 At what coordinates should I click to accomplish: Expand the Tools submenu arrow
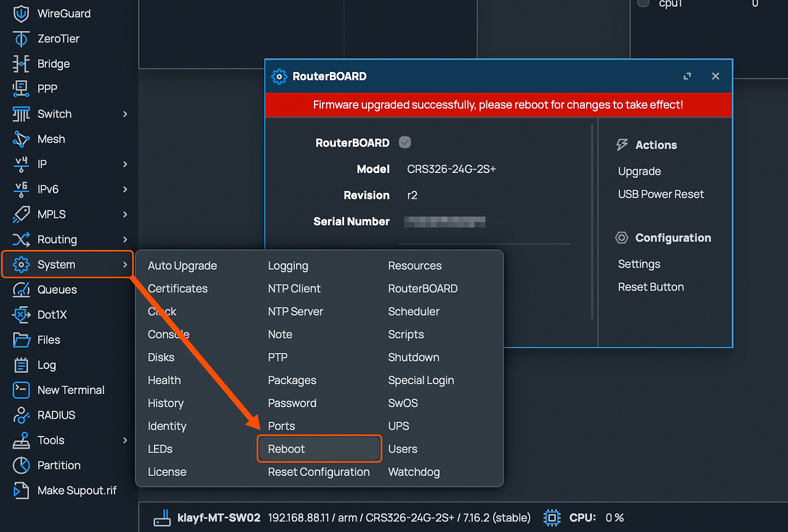tap(125, 440)
